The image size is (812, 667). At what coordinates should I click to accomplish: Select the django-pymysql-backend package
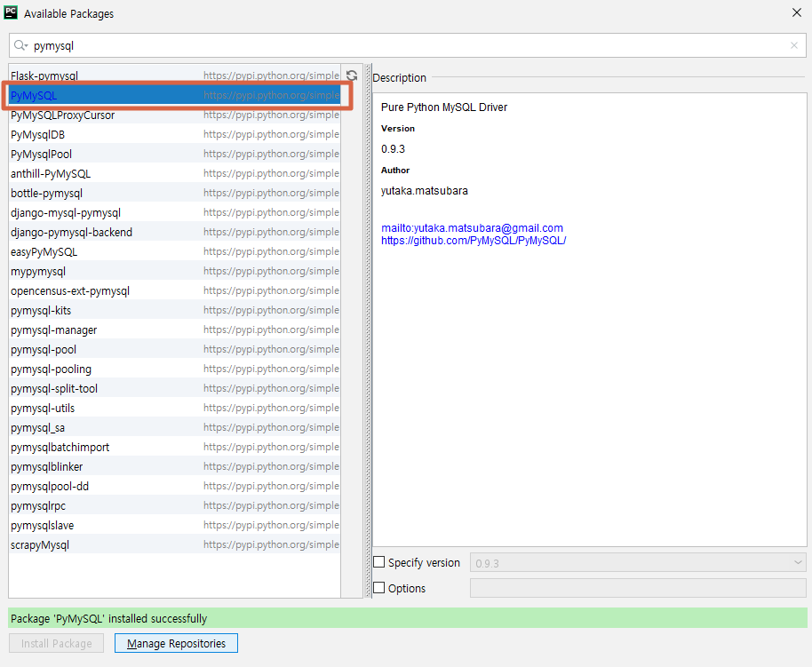pyautogui.click(x=174, y=232)
